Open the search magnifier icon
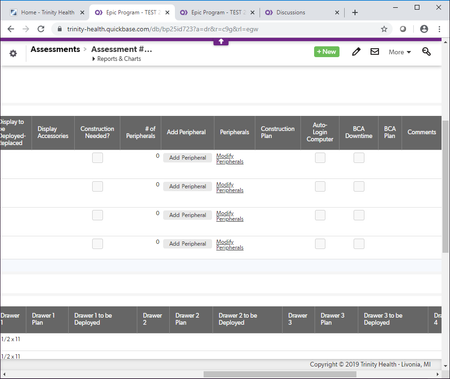This screenshot has width=450, height=379. 426,52
